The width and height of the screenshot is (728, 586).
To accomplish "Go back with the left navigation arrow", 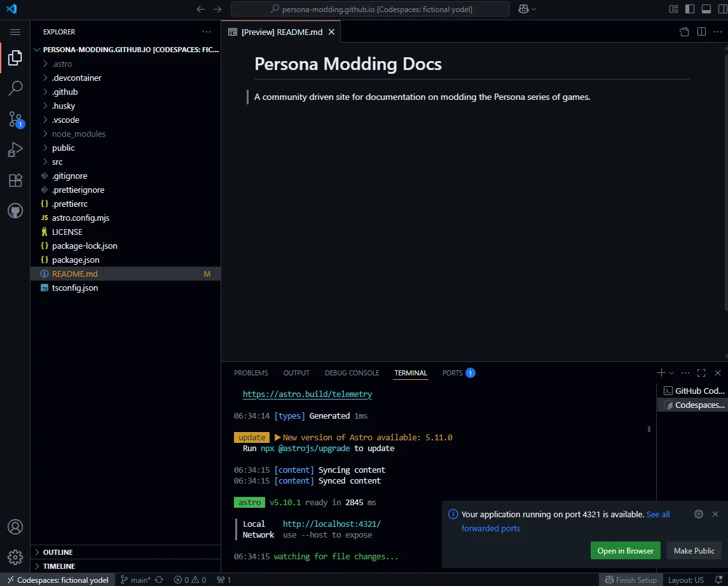I will 200,9.
